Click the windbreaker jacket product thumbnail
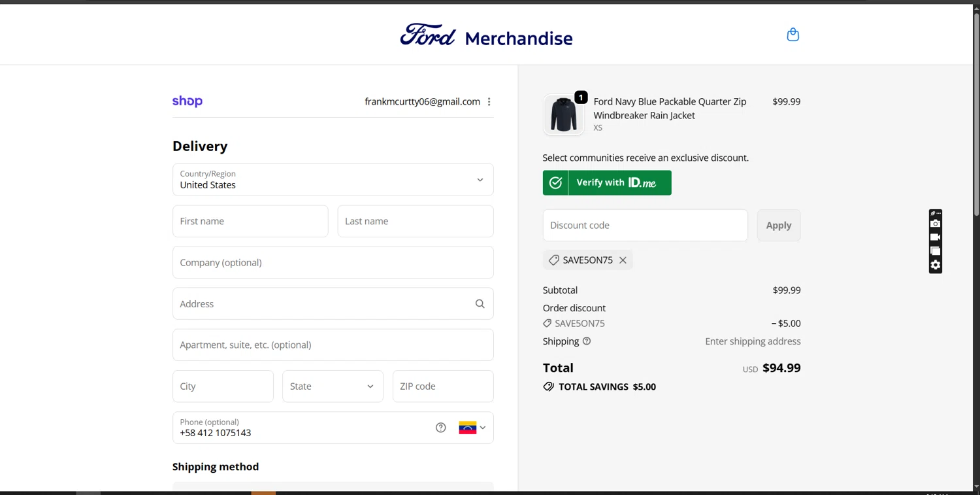This screenshot has height=495, width=980. 563,114
